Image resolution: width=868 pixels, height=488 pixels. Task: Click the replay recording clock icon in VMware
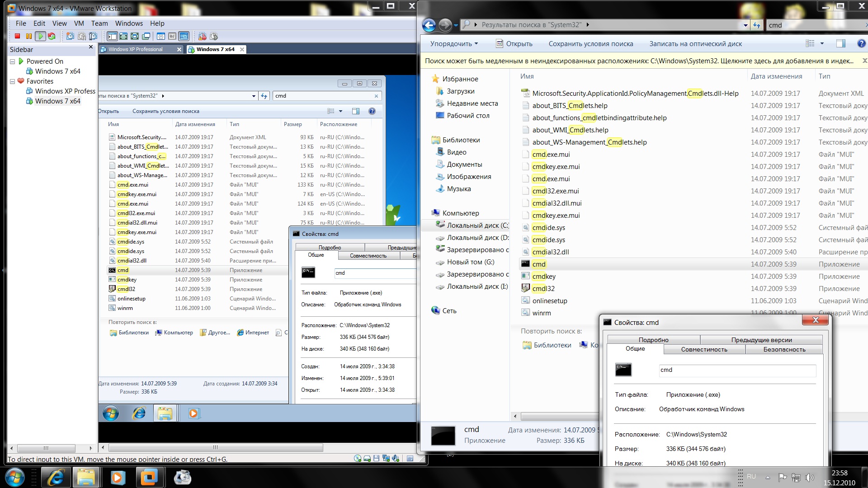point(214,36)
